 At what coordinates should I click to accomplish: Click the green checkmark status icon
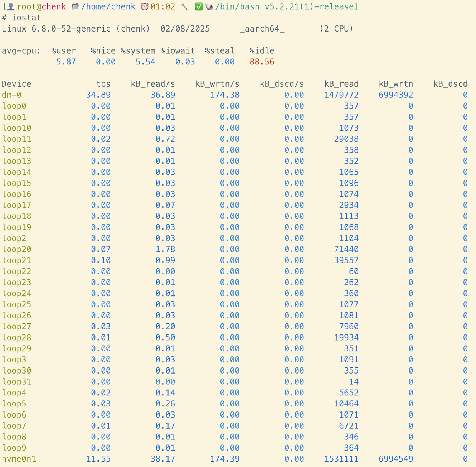pyautogui.click(x=199, y=7)
